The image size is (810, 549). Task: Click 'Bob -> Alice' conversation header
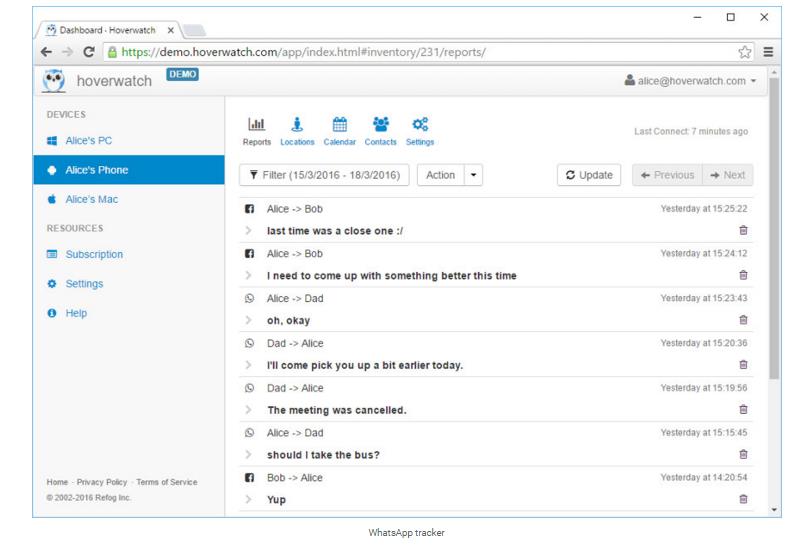pyautogui.click(x=294, y=478)
